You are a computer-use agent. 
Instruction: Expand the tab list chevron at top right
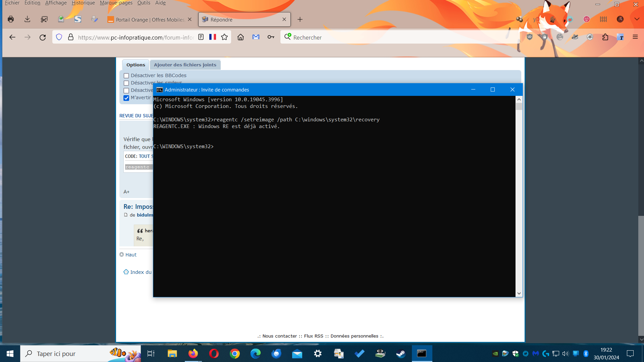[x=637, y=19]
